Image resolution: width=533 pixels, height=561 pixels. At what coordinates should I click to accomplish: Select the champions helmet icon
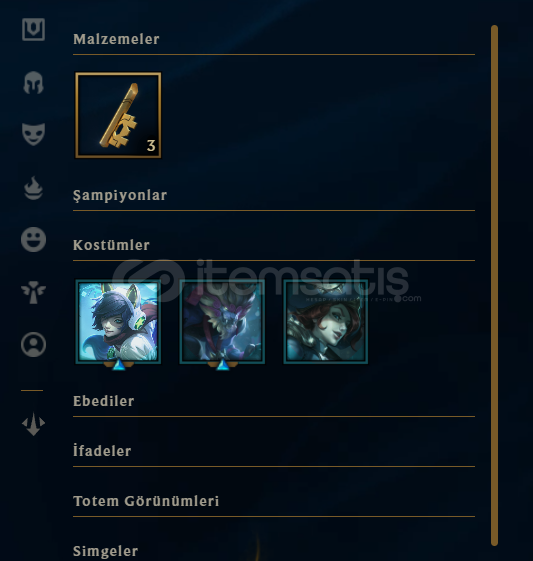coord(33,83)
